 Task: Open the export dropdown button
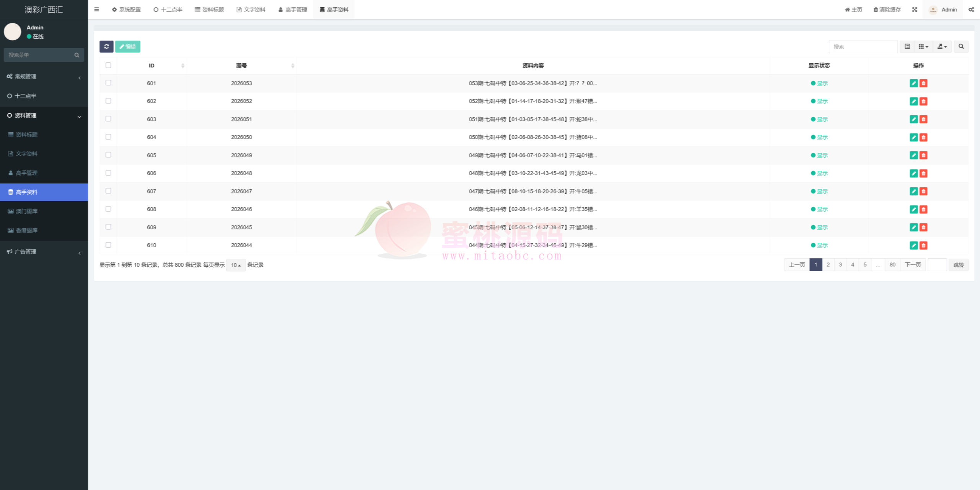942,46
